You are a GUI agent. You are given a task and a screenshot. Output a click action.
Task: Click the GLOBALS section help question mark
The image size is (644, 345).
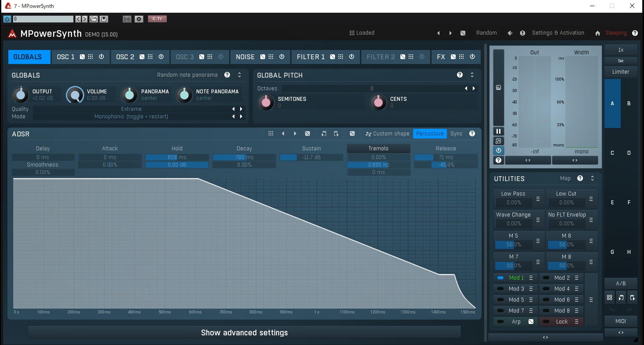point(227,75)
